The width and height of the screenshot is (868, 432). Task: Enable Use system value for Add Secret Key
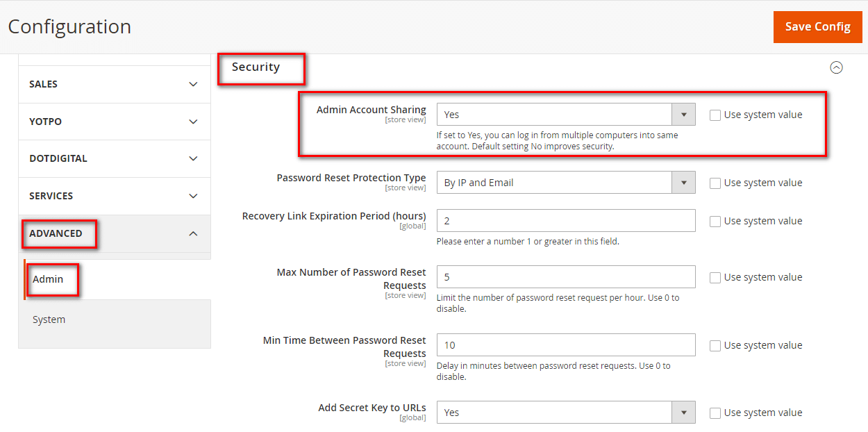click(x=715, y=412)
